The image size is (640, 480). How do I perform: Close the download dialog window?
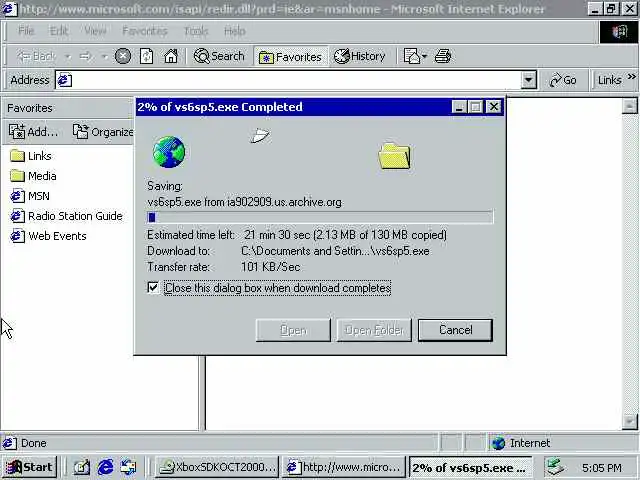point(494,107)
